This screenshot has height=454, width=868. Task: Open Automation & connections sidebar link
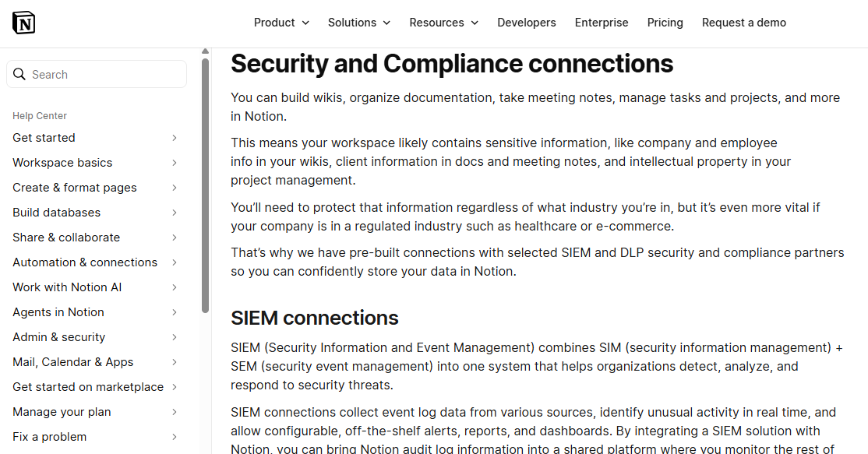coord(85,262)
